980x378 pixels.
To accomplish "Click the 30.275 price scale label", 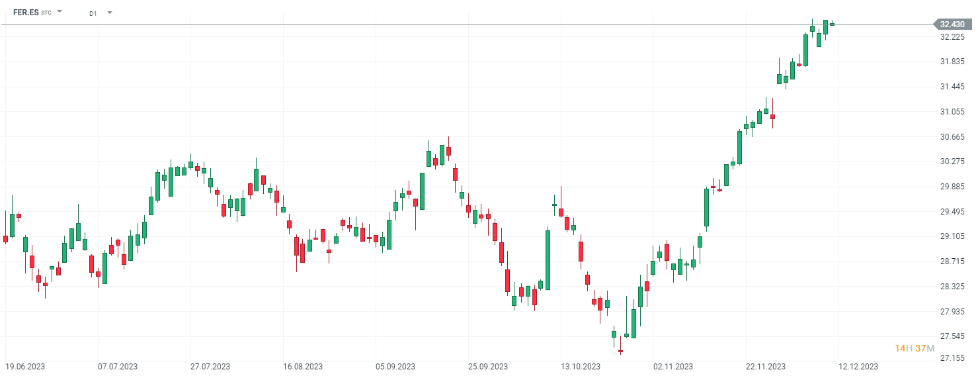I will tap(952, 162).
